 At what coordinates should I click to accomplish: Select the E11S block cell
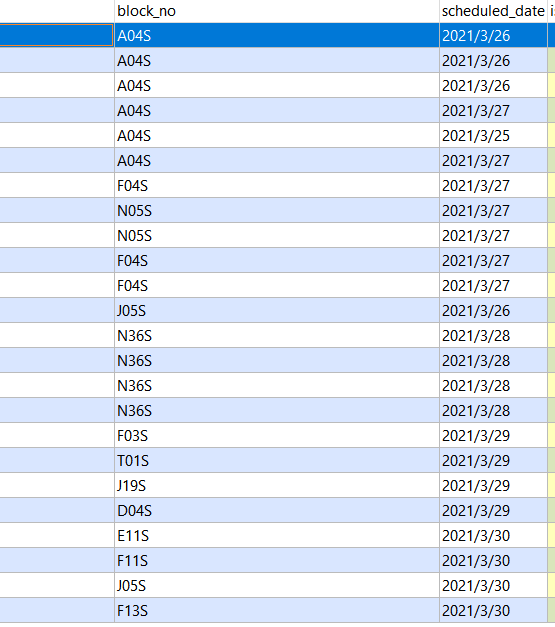277,535
